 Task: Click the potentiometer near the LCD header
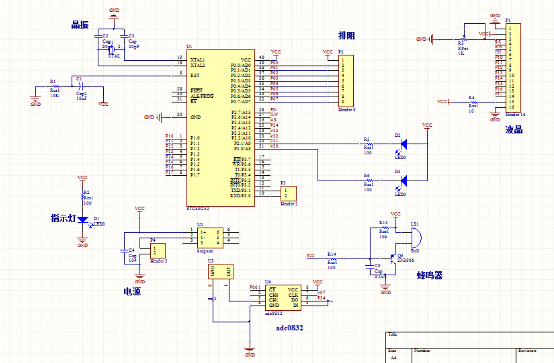coord(464,39)
